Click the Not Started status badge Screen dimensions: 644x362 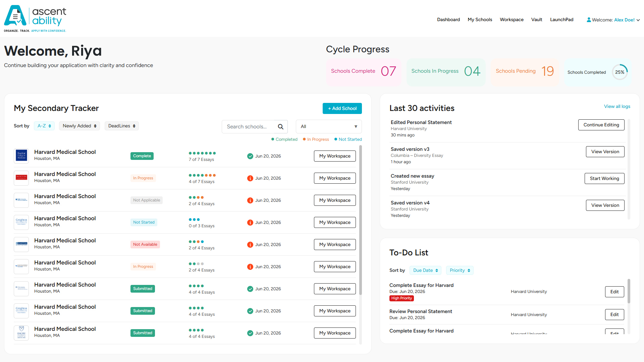tap(144, 222)
